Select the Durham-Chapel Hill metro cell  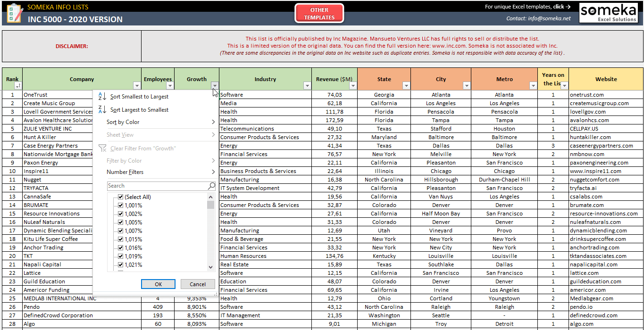coord(504,180)
